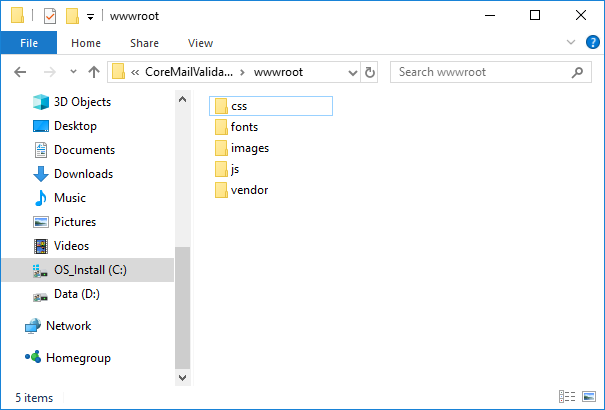This screenshot has height=410, width=605.
Task: Open Downloads in the navigation pane
Action: [x=83, y=174]
